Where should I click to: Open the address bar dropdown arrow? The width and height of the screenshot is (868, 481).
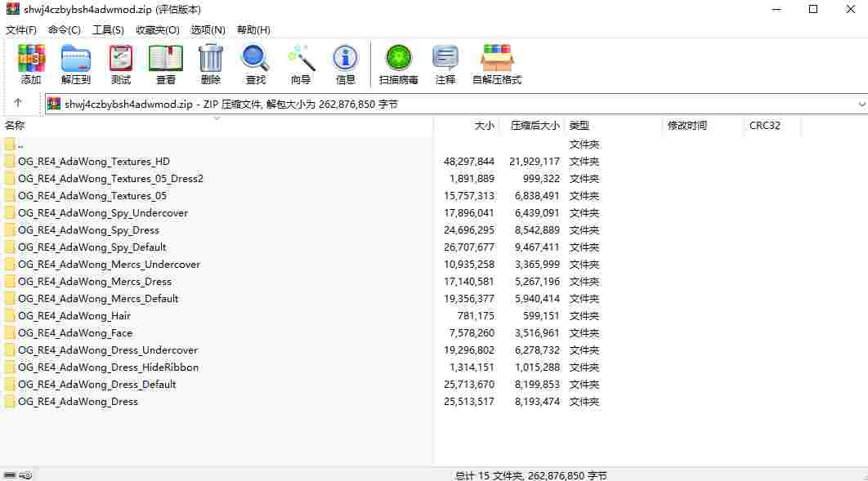pyautogui.click(x=861, y=104)
